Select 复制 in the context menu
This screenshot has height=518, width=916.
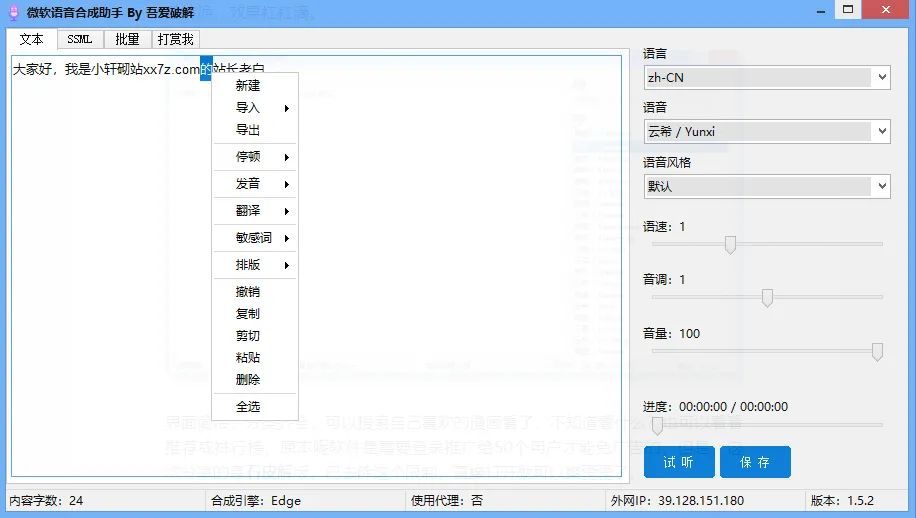[x=255, y=314]
